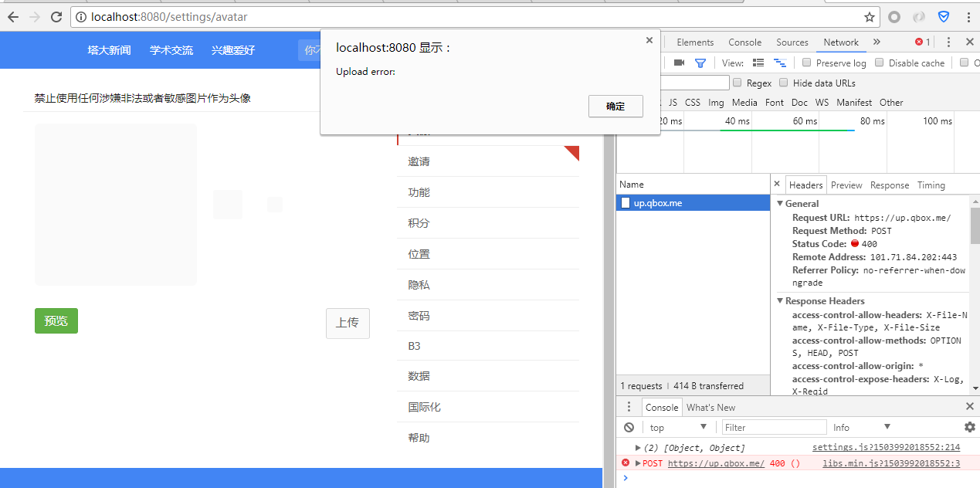This screenshot has width=980, height=488.
Task: Toggle the Offline checkbox at toolbar edge
Action: (965, 63)
